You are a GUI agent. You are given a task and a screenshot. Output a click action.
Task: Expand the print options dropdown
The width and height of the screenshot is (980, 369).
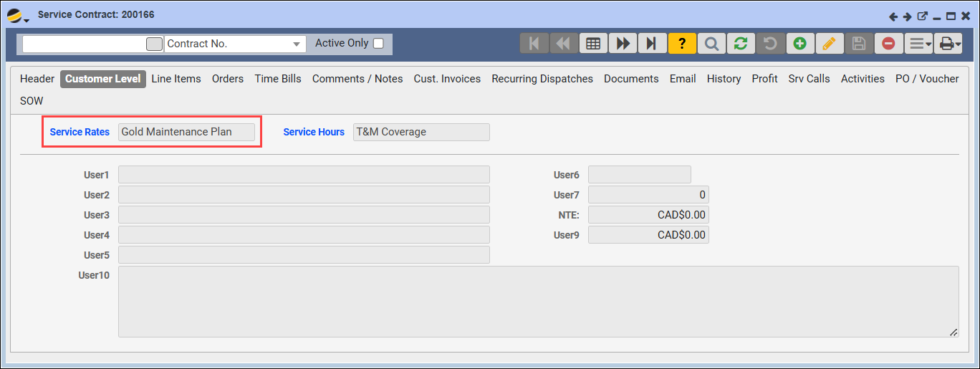pos(950,44)
